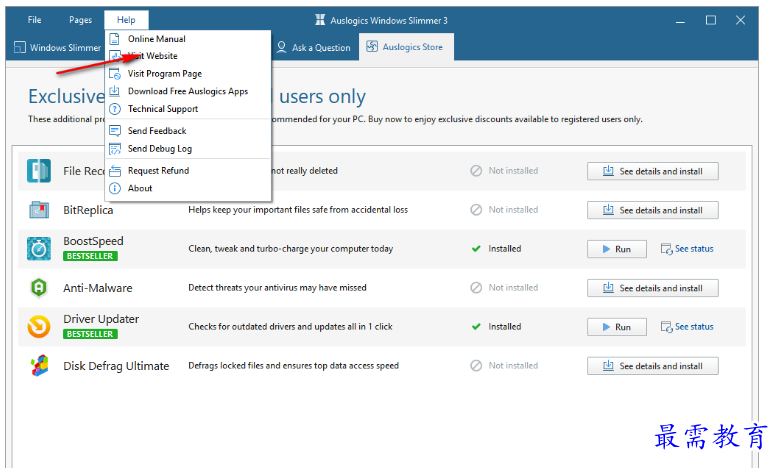Open the Help menu
The width and height of the screenshot is (776, 468).
click(126, 20)
